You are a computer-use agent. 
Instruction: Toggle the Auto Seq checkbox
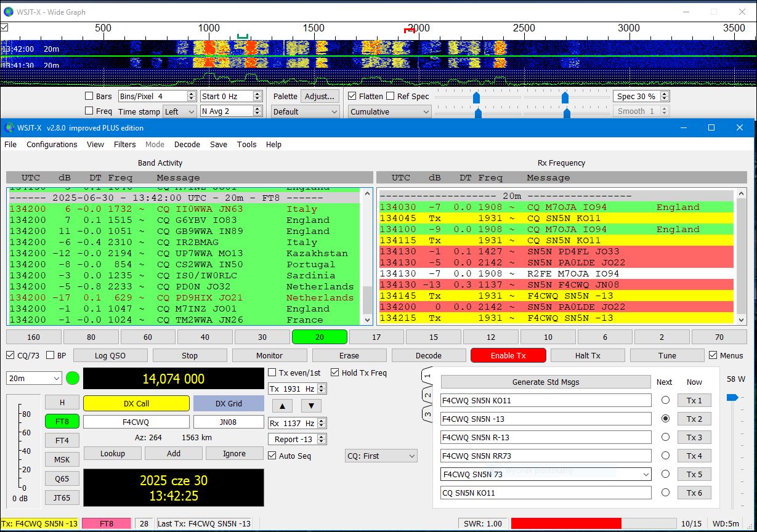click(272, 456)
